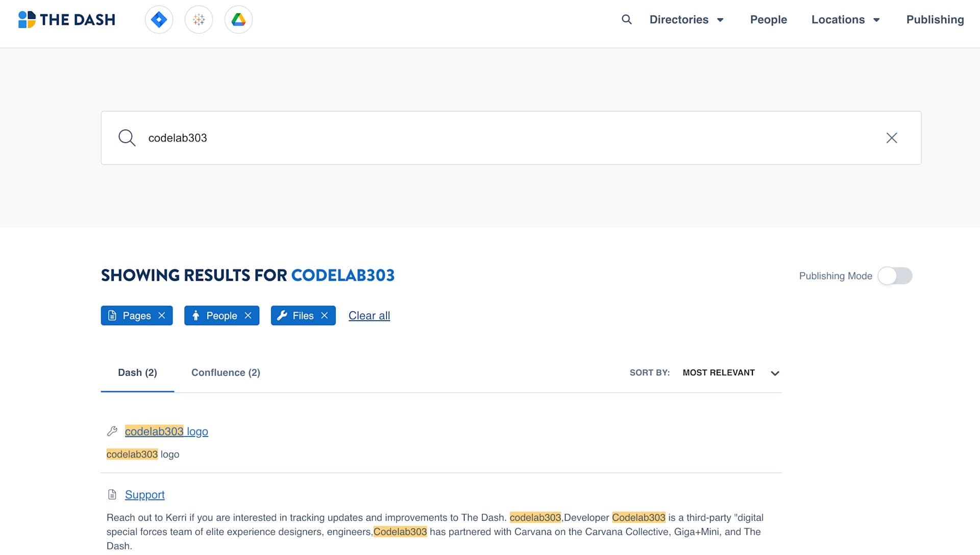This screenshot has height=555, width=980.
Task: Remove the Pages filter chip
Action: (x=162, y=316)
